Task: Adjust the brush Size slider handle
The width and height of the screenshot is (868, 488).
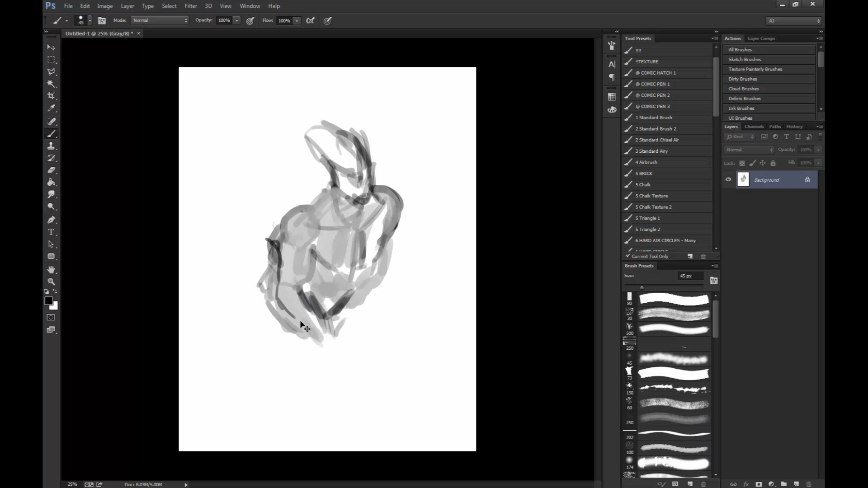Action: pyautogui.click(x=642, y=287)
